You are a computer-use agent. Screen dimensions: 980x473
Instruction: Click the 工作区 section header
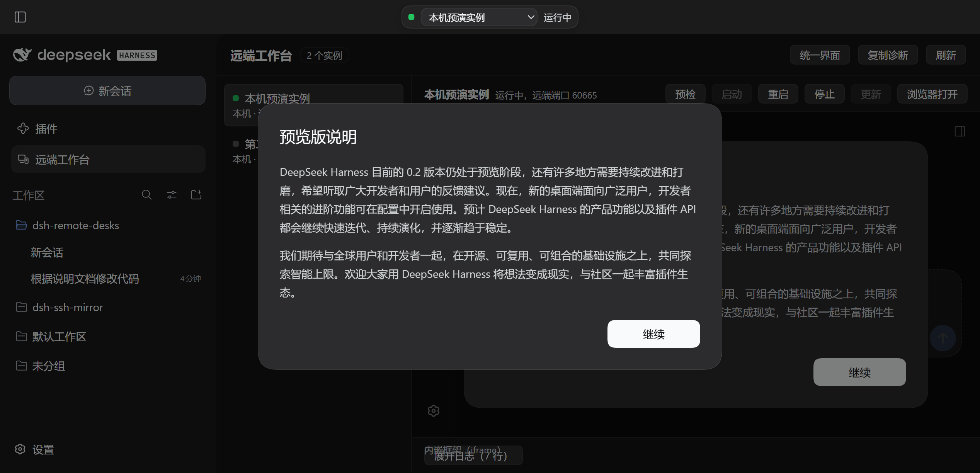click(28, 195)
